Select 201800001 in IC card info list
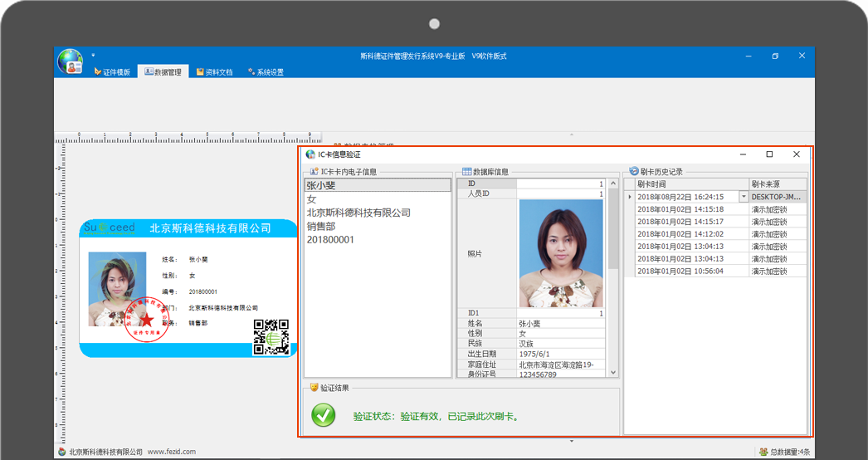The image size is (868, 460). (x=378, y=240)
